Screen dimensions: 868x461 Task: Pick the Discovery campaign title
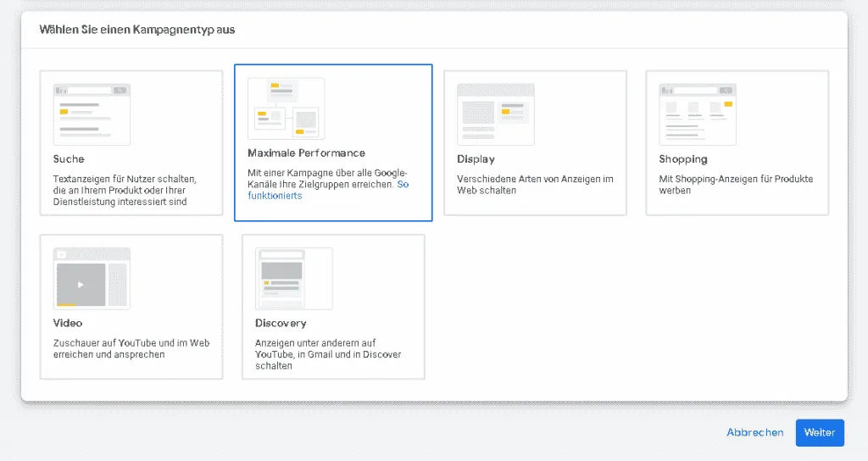(281, 323)
